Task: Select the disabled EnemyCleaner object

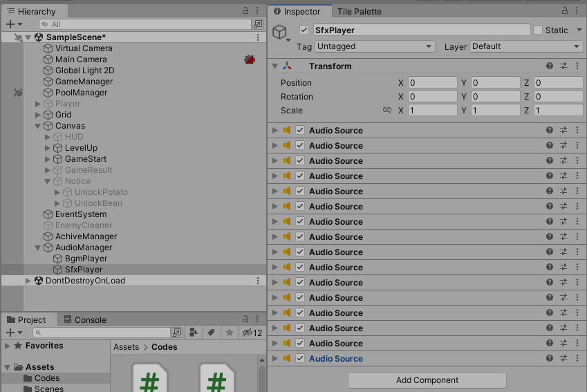Action: tap(84, 225)
